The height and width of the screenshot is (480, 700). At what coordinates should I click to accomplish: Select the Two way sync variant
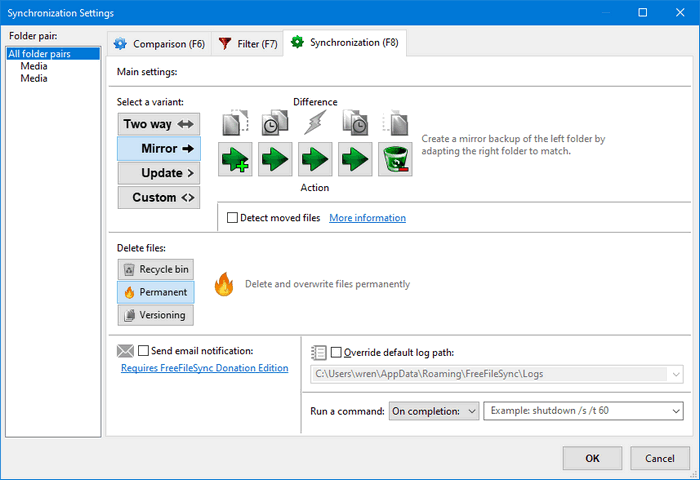click(158, 124)
